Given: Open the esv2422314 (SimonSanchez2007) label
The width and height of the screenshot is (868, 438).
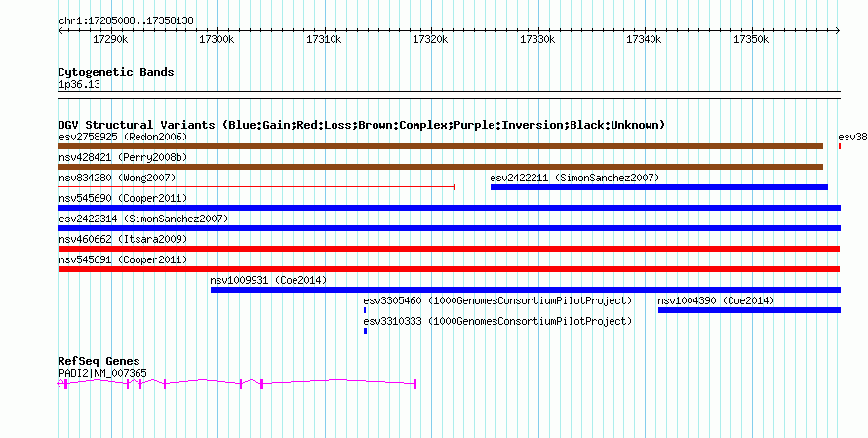Looking at the screenshot, I should pos(143,219).
